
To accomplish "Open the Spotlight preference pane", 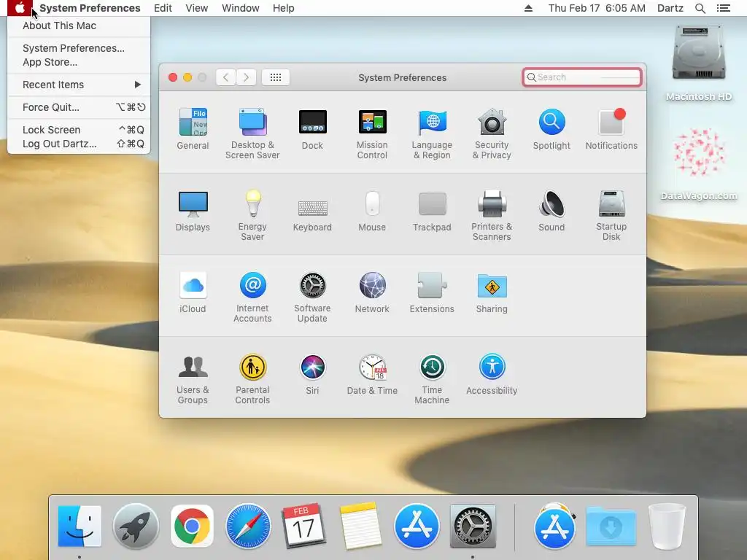I will click(x=551, y=128).
